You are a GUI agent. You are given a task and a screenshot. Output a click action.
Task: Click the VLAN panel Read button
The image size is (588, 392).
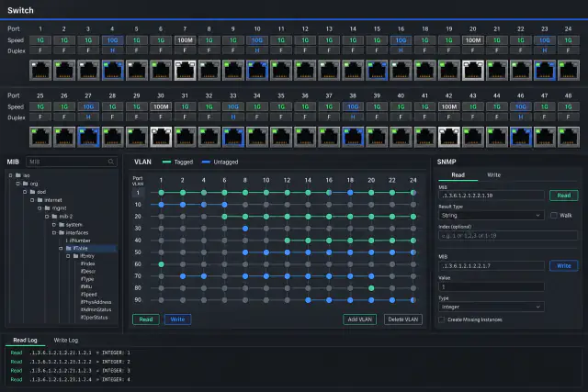point(146,319)
